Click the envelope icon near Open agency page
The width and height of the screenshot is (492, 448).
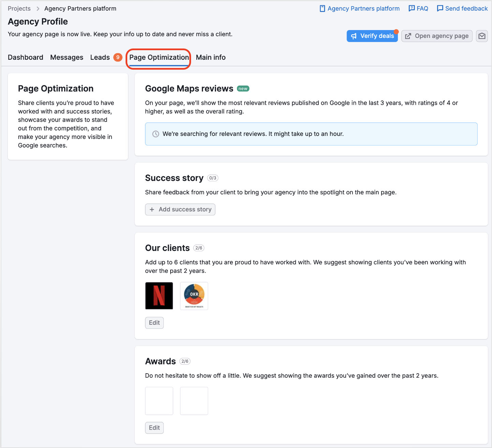pyautogui.click(x=481, y=36)
